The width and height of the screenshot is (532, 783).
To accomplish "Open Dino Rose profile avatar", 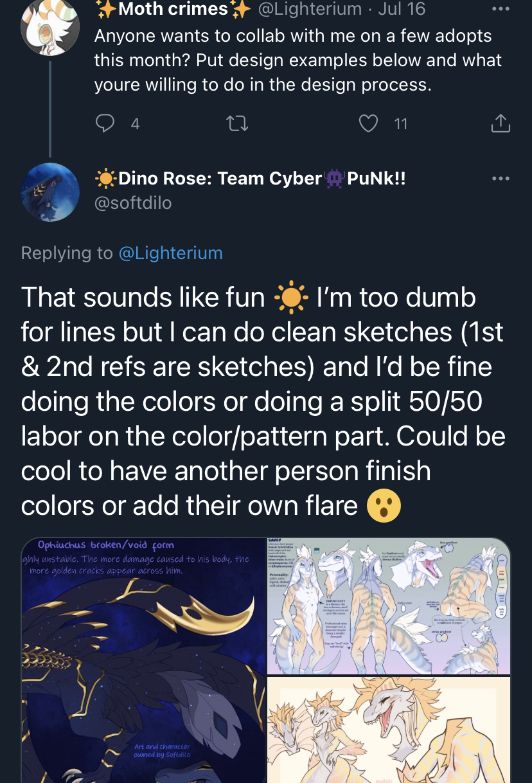I will (50, 192).
